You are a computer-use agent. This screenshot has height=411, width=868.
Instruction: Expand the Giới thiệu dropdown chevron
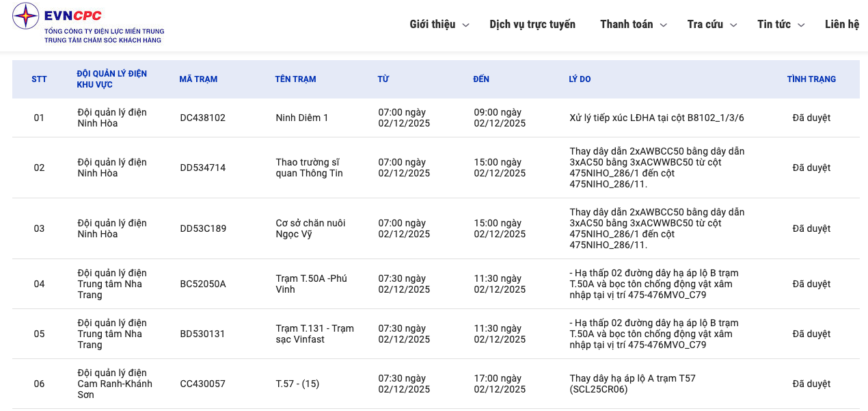(x=466, y=25)
